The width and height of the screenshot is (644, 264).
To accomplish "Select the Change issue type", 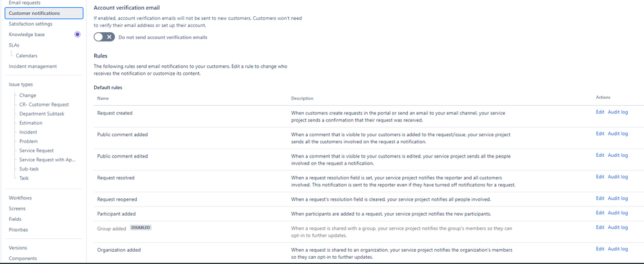I will click(28, 96).
